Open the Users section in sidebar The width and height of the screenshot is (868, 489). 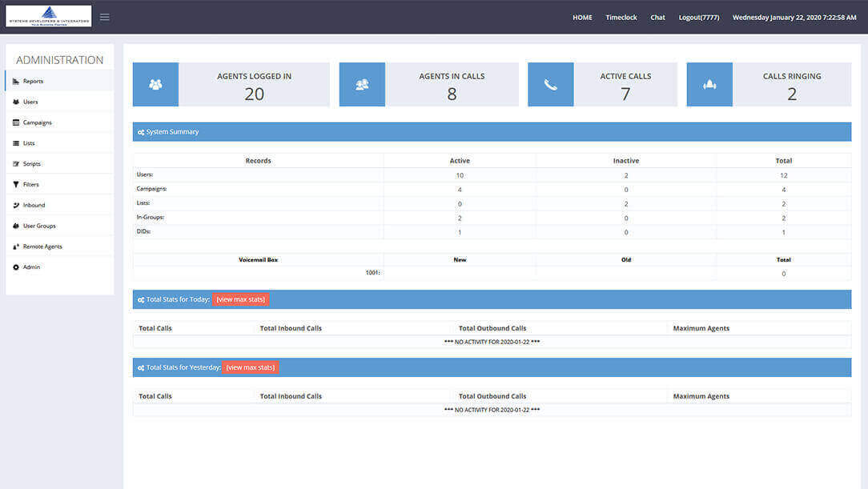tap(30, 102)
